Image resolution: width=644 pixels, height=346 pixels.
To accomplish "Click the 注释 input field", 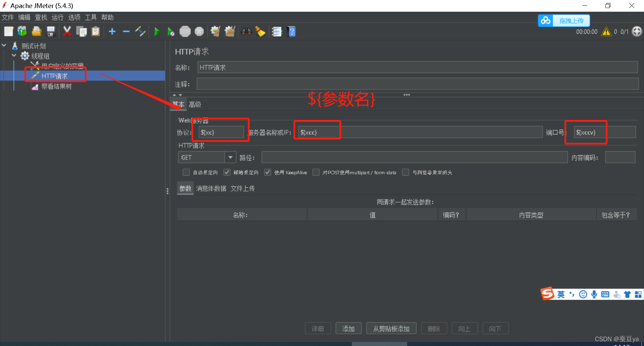I will [x=418, y=84].
